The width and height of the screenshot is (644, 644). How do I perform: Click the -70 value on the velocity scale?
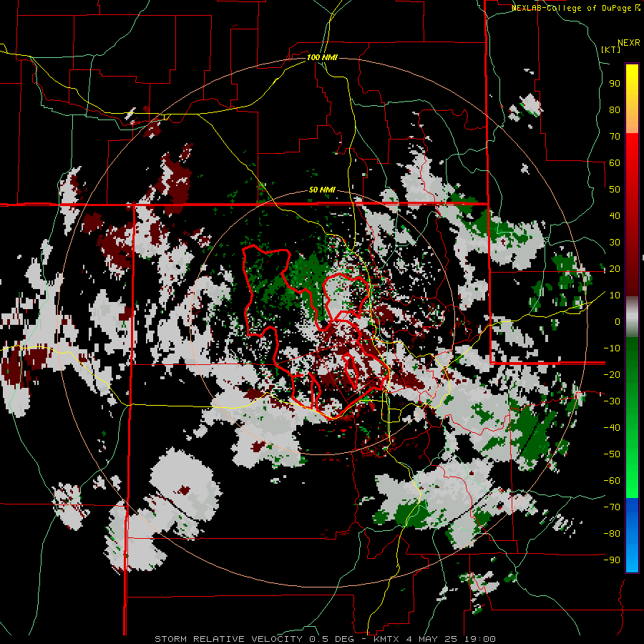coord(612,507)
